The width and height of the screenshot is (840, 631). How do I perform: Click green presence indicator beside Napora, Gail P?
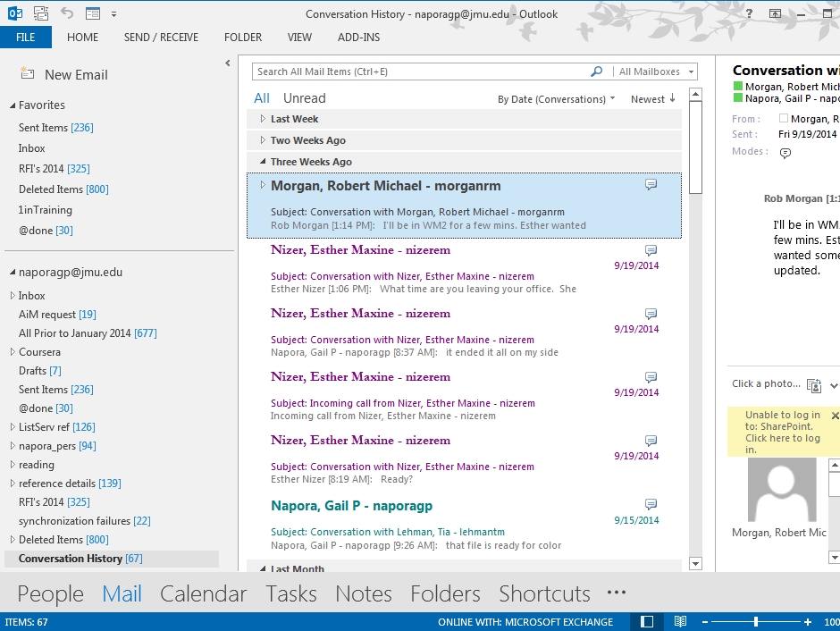(x=738, y=97)
